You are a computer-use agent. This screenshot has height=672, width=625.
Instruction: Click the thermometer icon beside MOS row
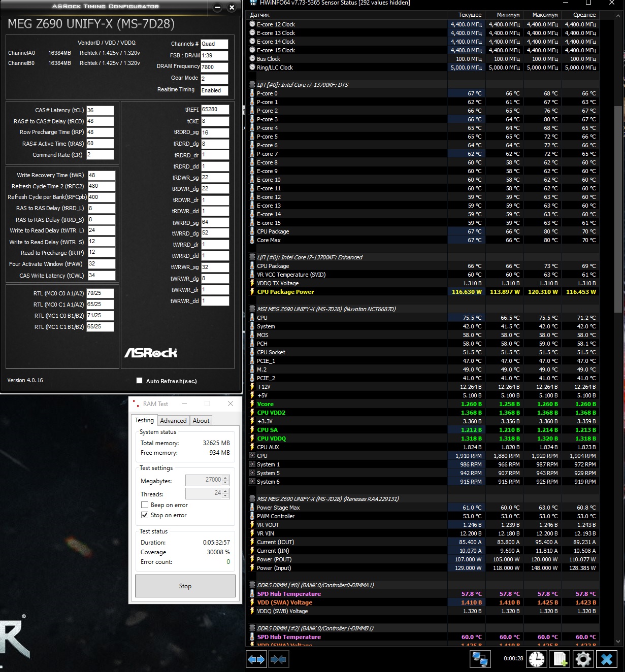(x=252, y=335)
